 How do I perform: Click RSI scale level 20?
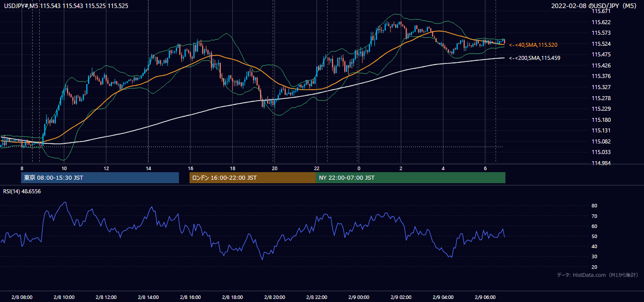[594, 267]
